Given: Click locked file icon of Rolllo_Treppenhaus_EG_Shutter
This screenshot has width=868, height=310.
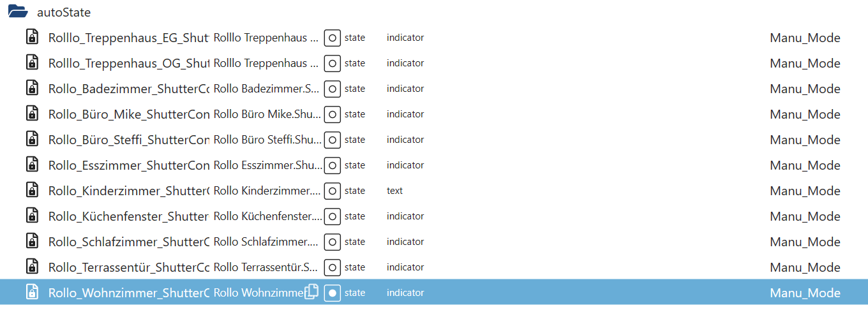Looking at the screenshot, I should click(32, 37).
